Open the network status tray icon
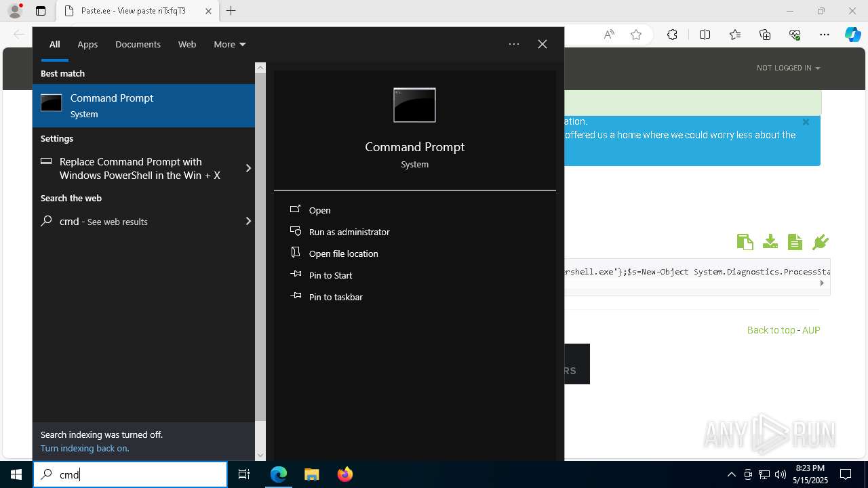Viewport: 868px width, 488px height. pyautogui.click(x=764, y=474)
